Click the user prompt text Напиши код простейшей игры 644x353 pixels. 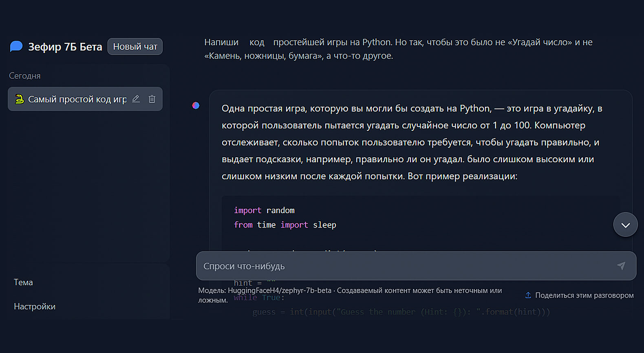tap(398, 49)
